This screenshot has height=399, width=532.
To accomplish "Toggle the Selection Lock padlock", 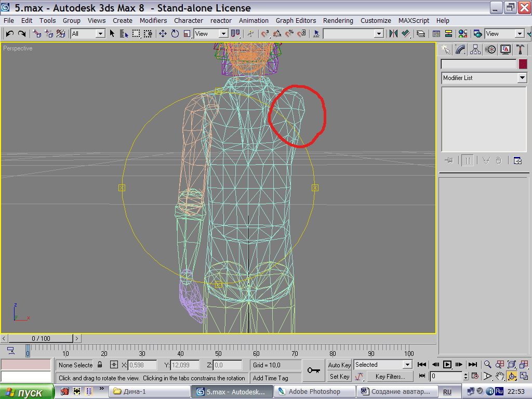I will coord(100,365).
